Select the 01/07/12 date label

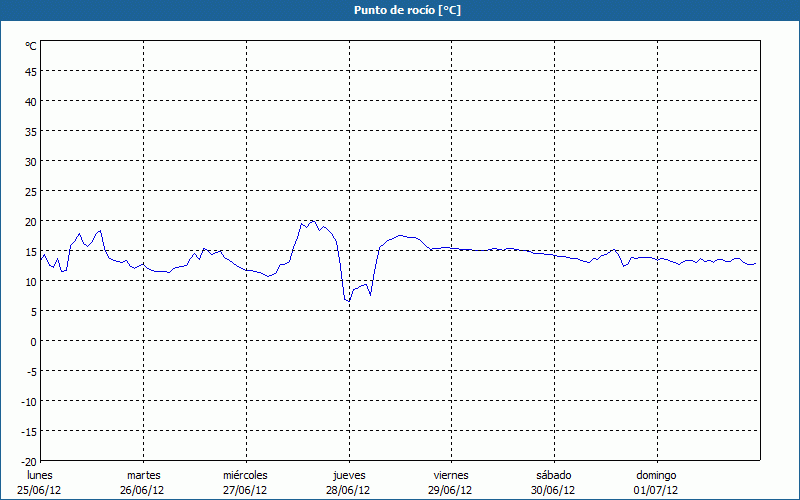click(656, 490)
